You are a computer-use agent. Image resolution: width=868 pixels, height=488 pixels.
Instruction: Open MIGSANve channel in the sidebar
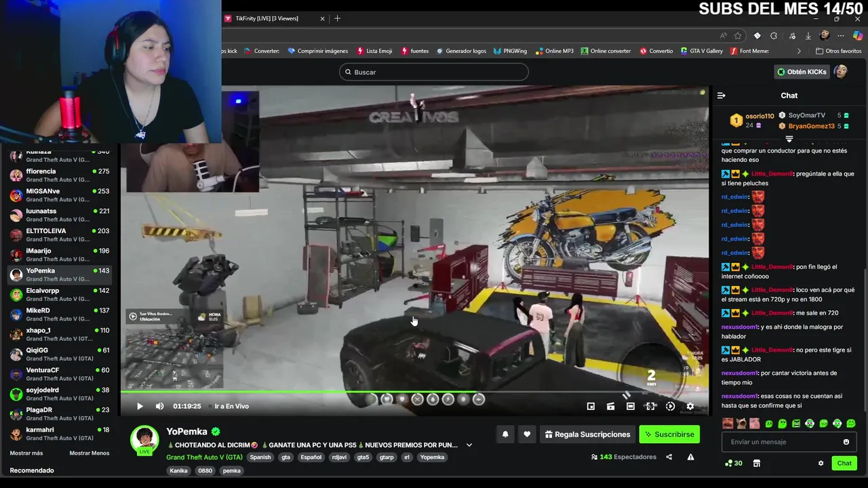click(60, 195)
